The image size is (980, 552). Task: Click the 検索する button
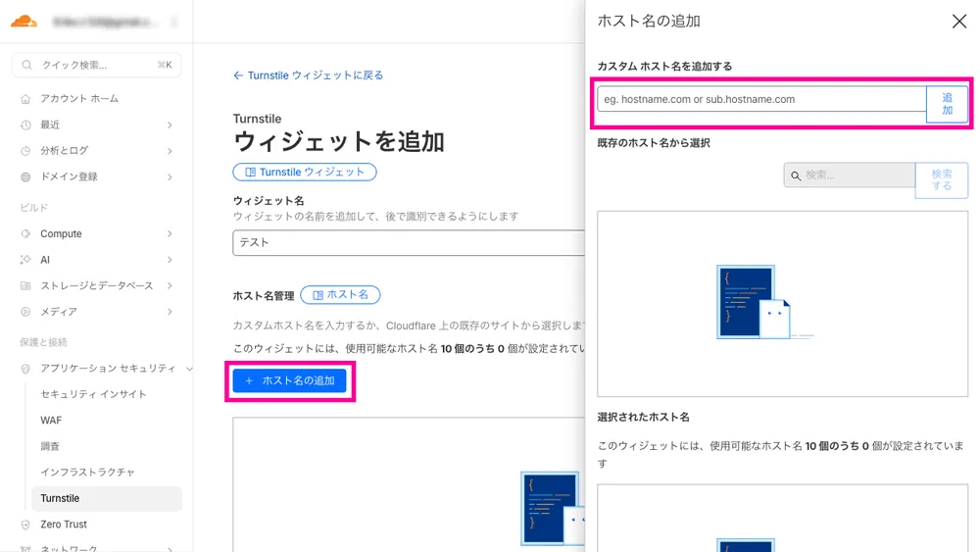point(941,180)
